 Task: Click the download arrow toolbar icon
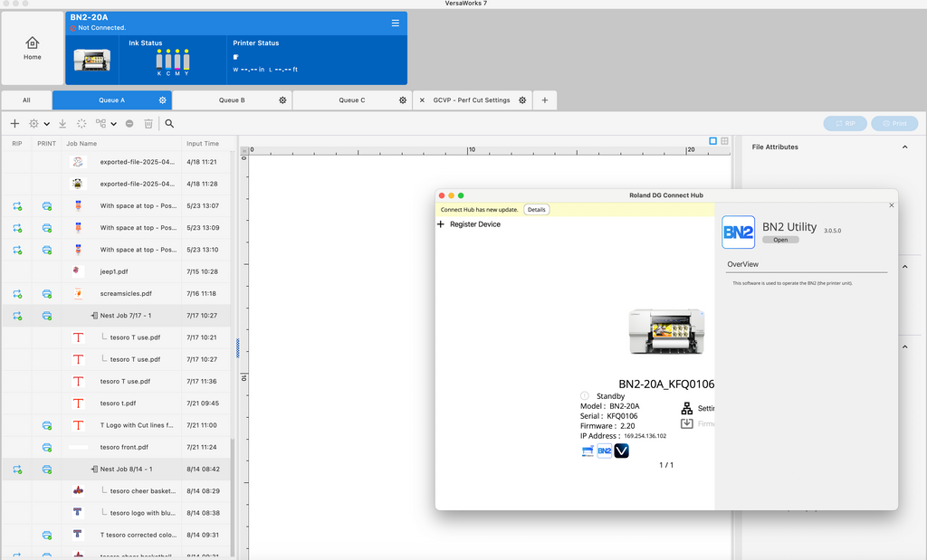pyautogui.click(x=62, y=123)
